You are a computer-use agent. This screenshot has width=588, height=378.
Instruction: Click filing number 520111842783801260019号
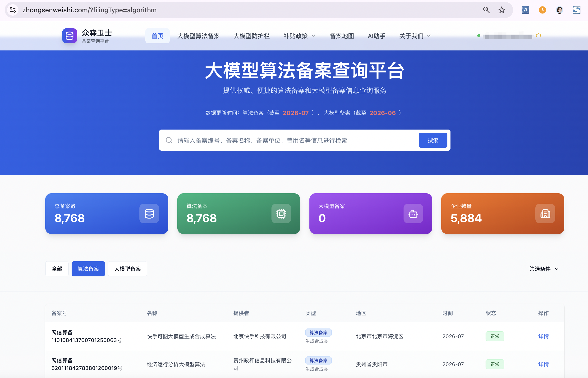pos(87,368)
